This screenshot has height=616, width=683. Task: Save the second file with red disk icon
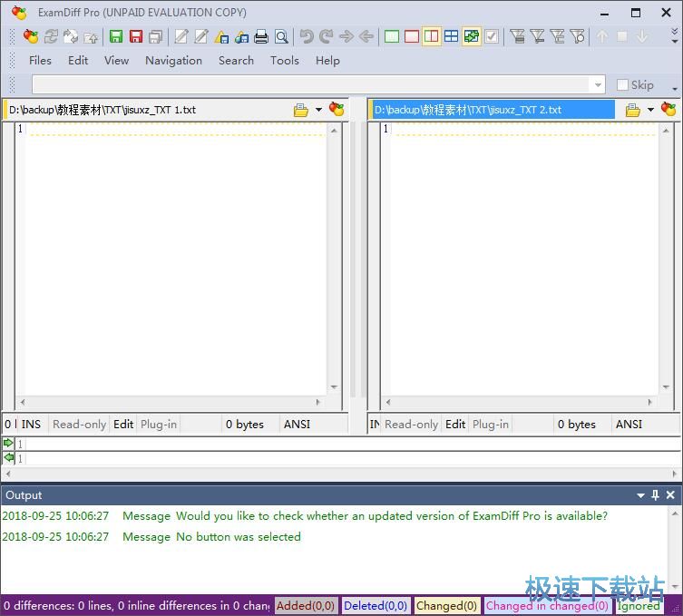click(136, 37)
